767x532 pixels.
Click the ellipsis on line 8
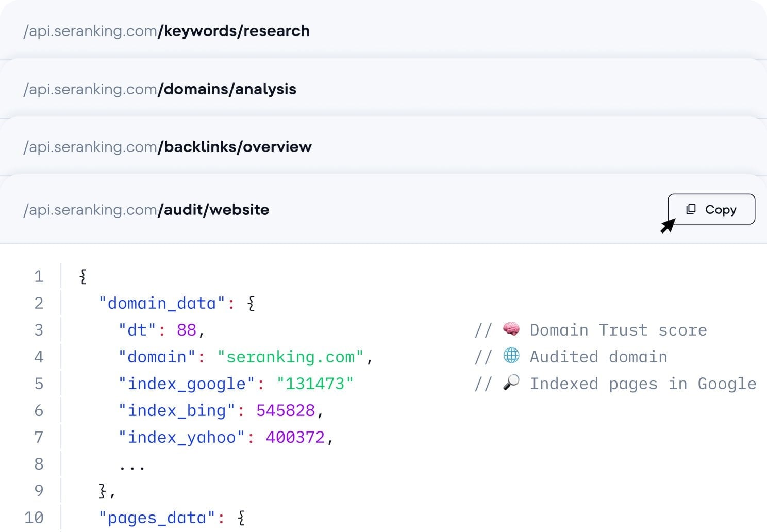pos(132,468)
